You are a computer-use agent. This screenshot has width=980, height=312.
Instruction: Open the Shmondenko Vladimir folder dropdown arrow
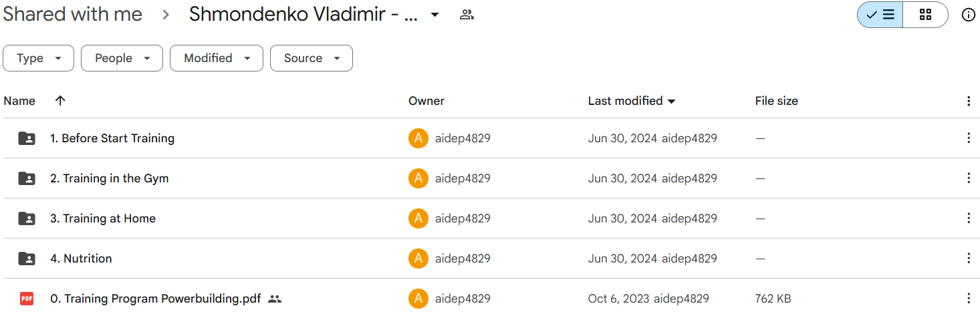pyautogui.click(x=435, y=15)
